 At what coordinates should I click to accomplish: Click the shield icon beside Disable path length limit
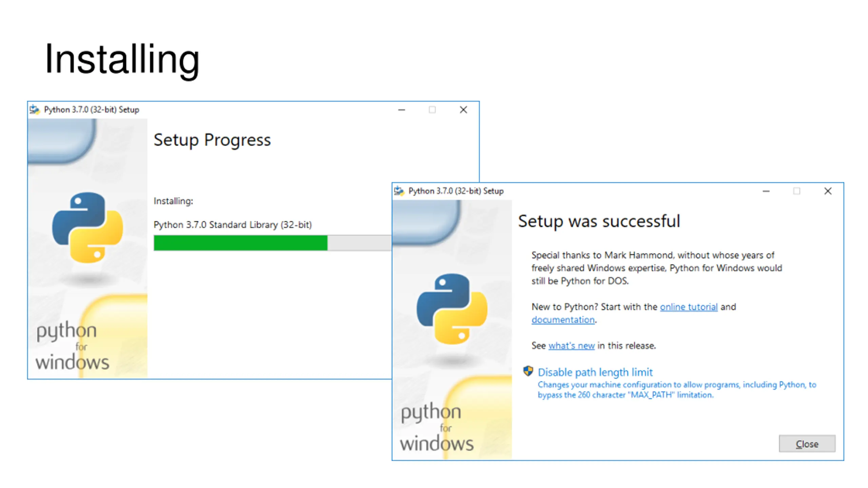[x=528, y=371]
